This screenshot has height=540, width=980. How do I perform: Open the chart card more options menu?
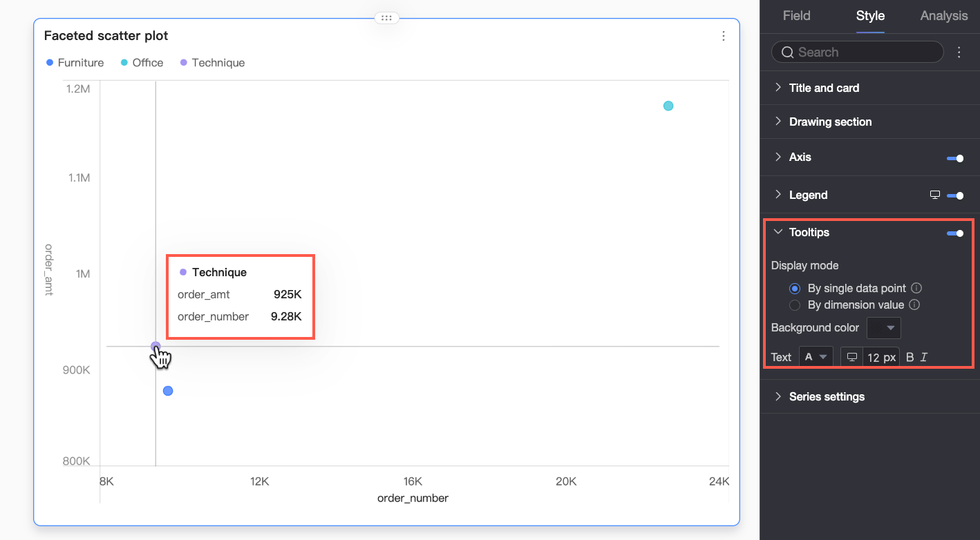(x=724, y=36)
